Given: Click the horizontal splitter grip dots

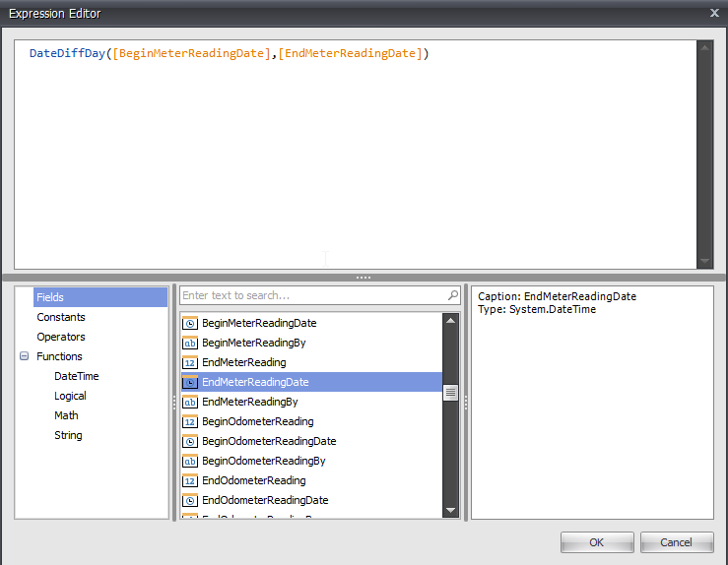Looking at the screenshot, I should (x=364, y=278).
